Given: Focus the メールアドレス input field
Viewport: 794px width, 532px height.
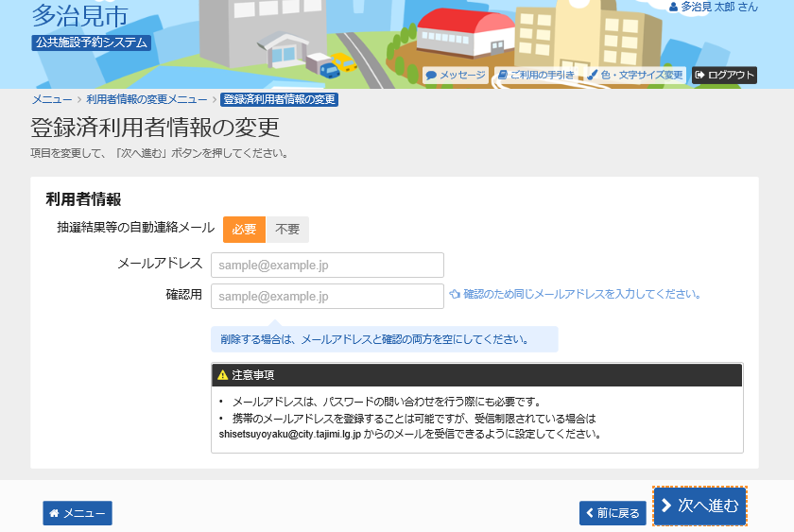Looking at the screenshot, I should [x=327, y=265].
